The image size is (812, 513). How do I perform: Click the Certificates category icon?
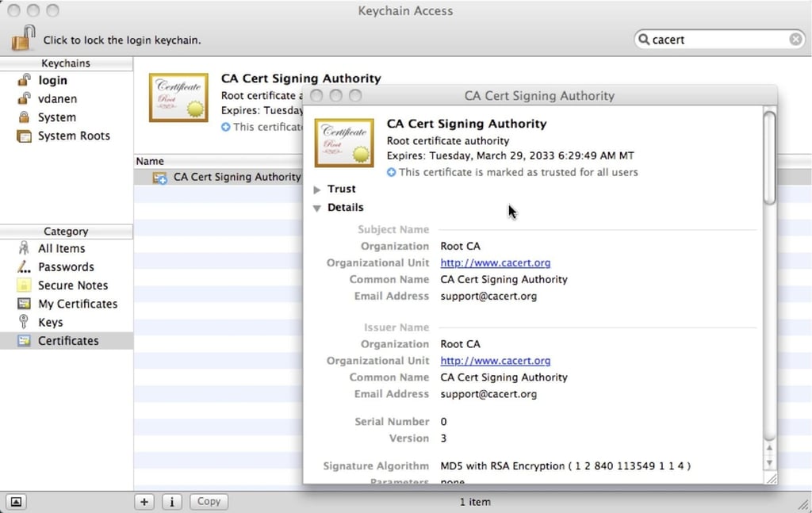(24, 341)
